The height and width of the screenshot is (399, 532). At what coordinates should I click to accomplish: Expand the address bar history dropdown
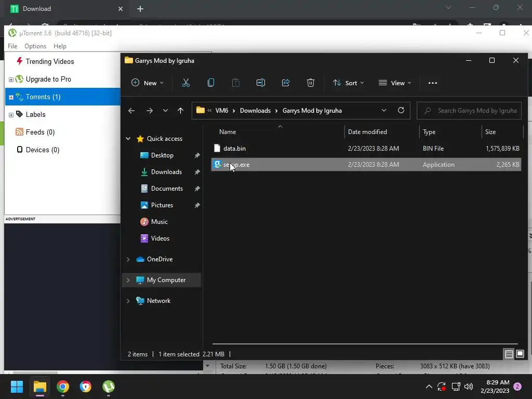pyautogui.click(x=384, y=110)
